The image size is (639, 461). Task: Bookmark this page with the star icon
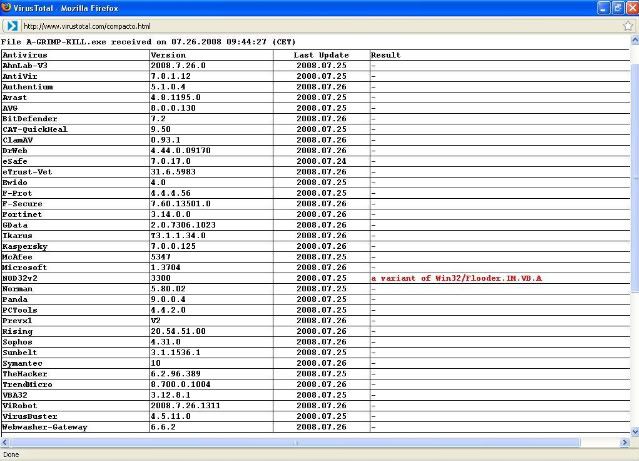(628, 26)
